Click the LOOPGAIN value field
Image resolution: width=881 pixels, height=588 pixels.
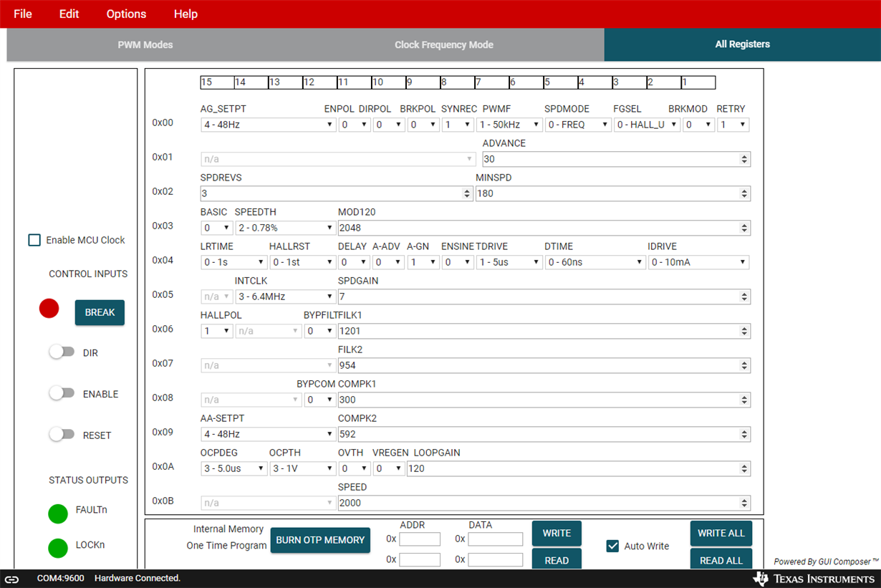[579, 468]
